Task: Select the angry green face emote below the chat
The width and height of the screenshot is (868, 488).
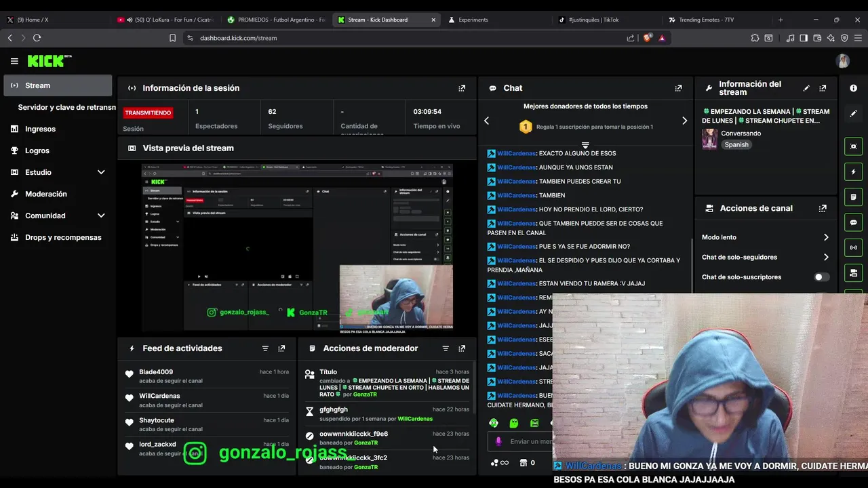Action: coord(534,423)
